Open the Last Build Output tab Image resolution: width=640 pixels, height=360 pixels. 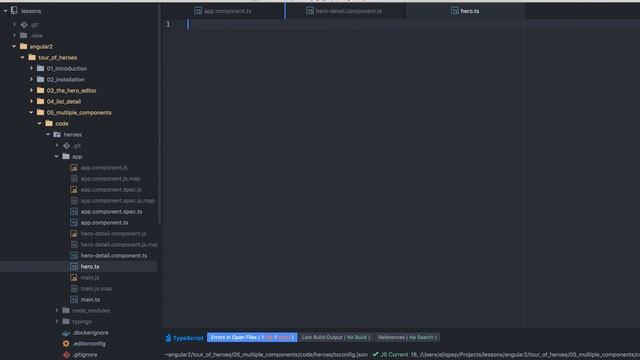[336, 338]
